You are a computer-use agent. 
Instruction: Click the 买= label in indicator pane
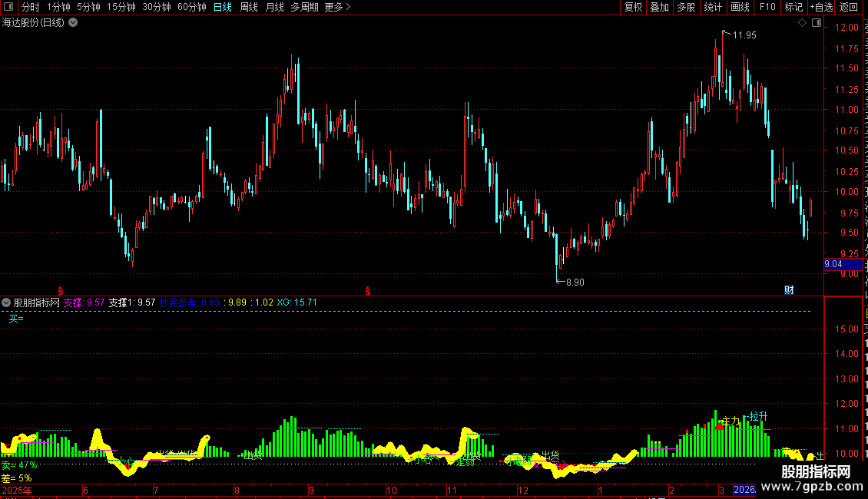click(x=16, y=319)
